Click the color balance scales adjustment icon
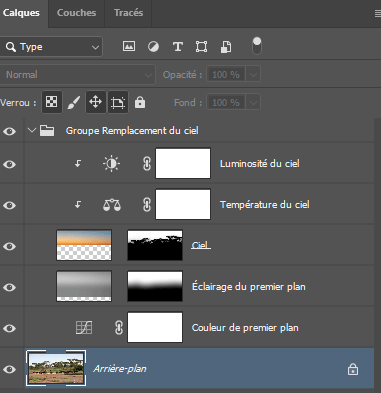Image resolution: width=381 pixels, height=393 pixels. [x=112, y=205]
